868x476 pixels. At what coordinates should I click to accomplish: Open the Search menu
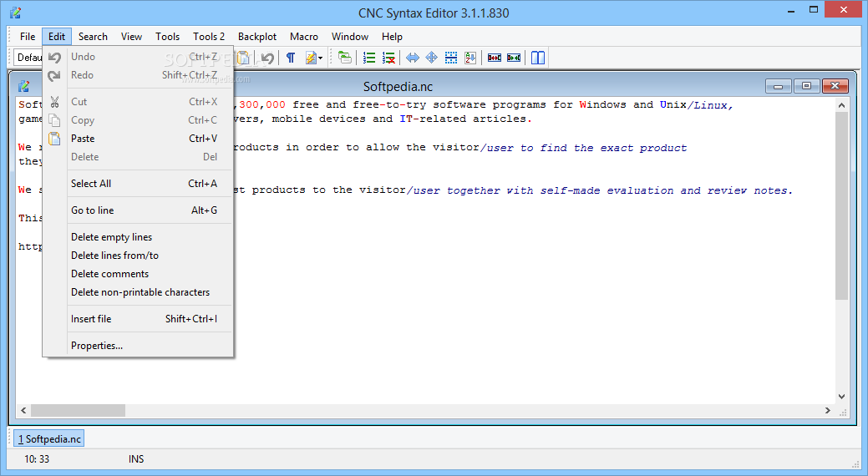pyautogui.click(x=93, y=37)
